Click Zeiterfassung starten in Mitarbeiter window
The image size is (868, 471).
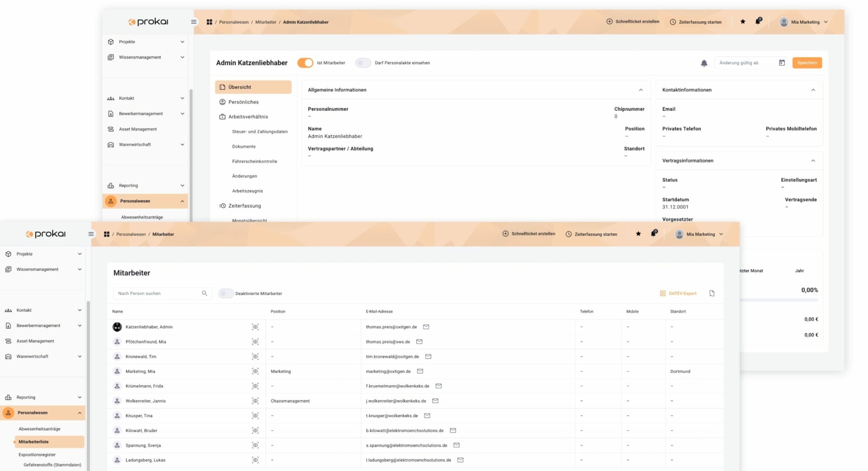[591, 234]
